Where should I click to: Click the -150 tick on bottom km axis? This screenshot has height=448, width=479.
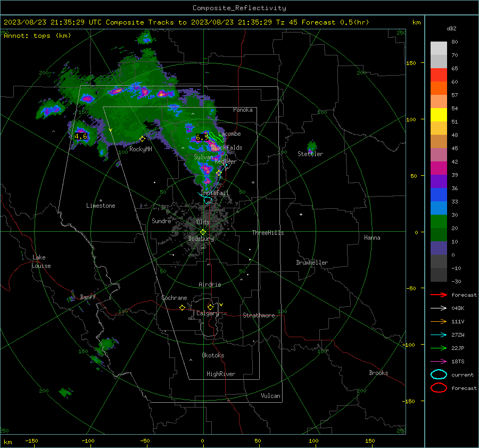[x=31, y=441]
